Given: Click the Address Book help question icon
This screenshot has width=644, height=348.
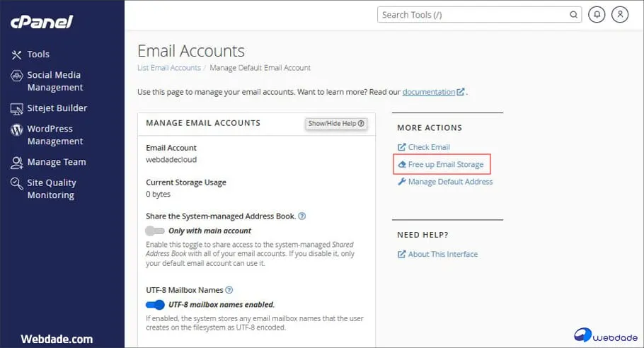Looking at the screenshot, I should point(301,216).
